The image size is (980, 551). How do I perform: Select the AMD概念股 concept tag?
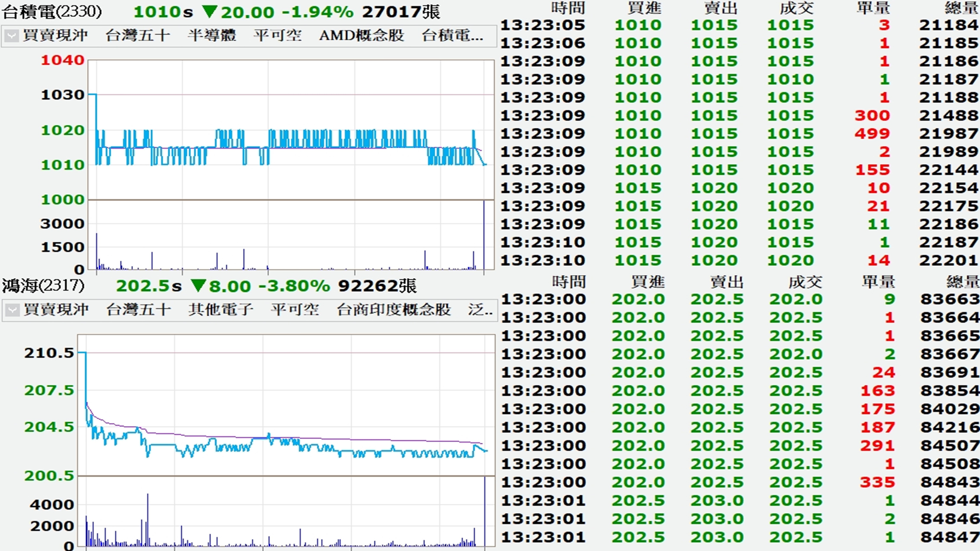click(361, 36)
